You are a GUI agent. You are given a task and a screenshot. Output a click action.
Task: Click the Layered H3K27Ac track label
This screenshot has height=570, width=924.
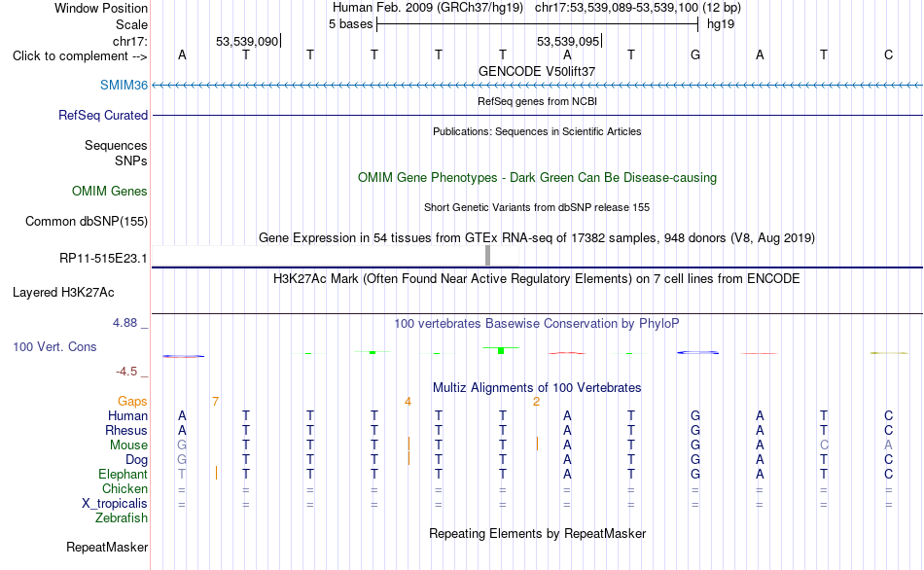pyautogui.click(x=63, y=293)
